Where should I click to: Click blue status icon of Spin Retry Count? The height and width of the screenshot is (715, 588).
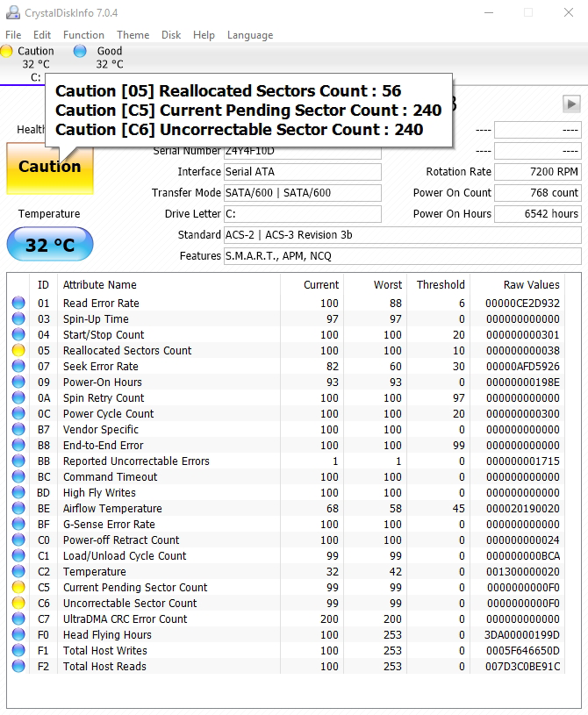click(18, 397)
